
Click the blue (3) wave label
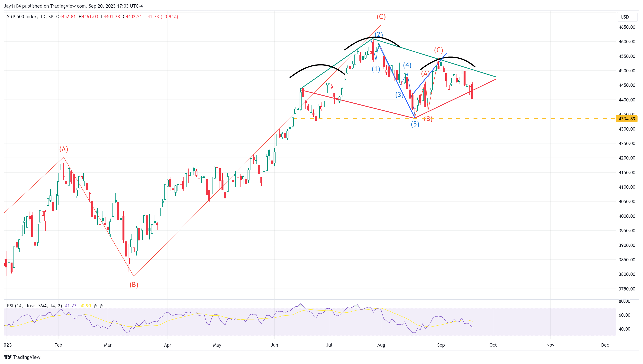coord(399,94)
